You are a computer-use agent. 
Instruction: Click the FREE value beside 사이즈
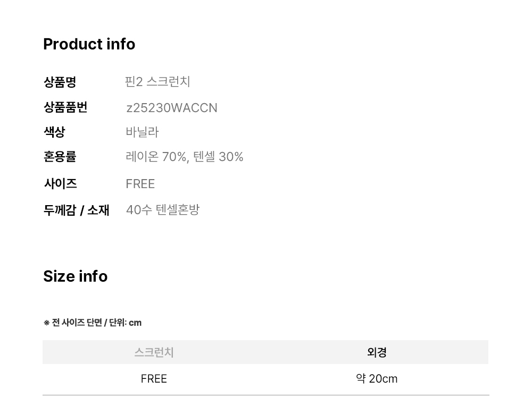140,184
